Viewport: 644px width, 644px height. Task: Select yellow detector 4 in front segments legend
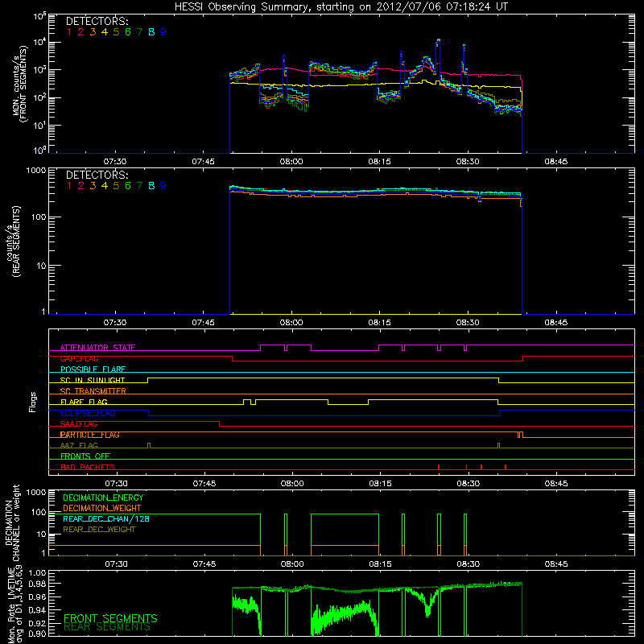pyautogui.click(x=105, y=32)
